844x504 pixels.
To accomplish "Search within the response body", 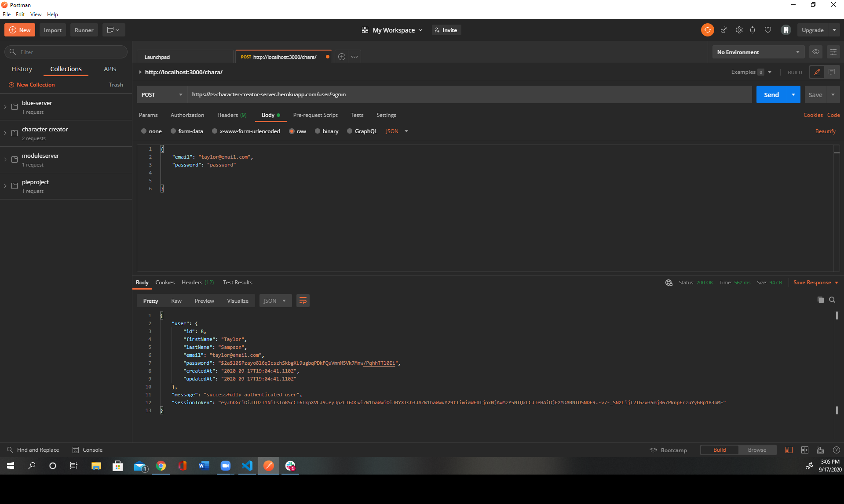I will click(x=832, y=300).
